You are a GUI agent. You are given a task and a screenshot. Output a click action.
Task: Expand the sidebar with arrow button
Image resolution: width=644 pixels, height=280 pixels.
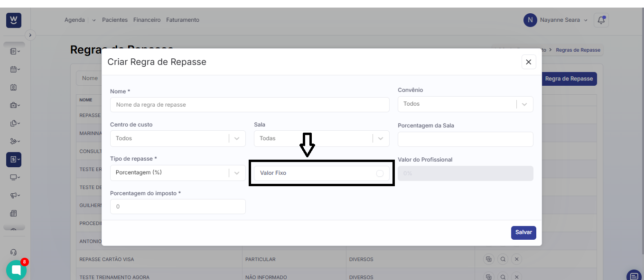pos(30,35)
